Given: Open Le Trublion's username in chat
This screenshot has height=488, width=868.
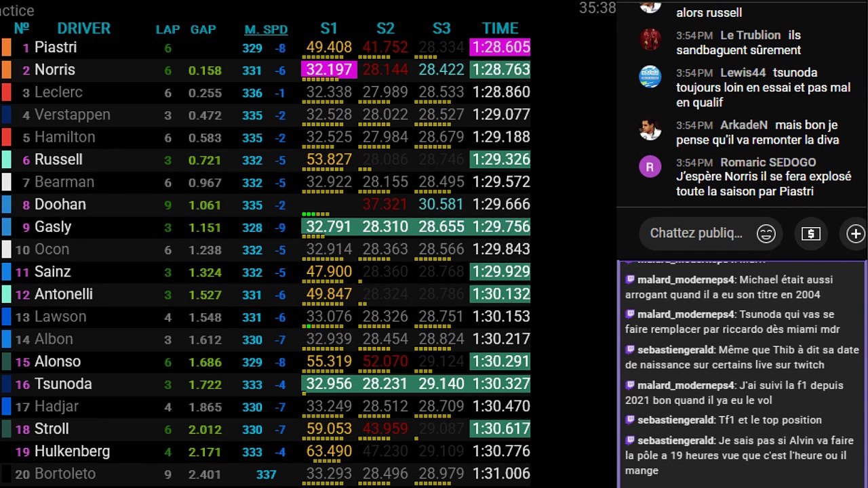Looking at the screenshot, I should pos(750,35).
